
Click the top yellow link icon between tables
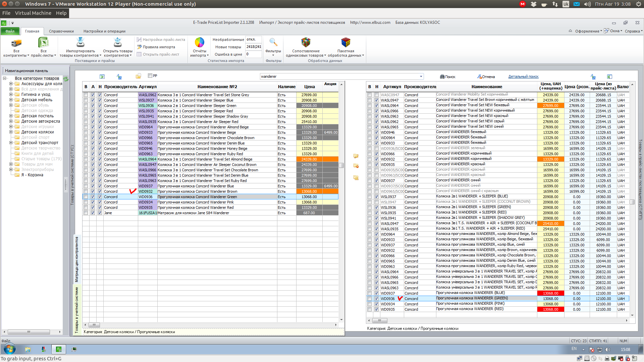[356, 156]
